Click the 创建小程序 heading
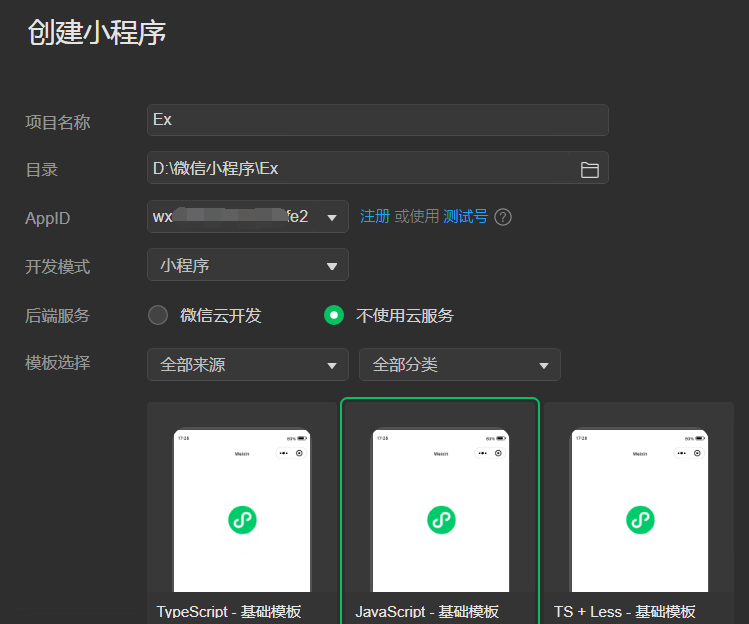The height and width of the screenshot is (624, 749). click(97, 33)
